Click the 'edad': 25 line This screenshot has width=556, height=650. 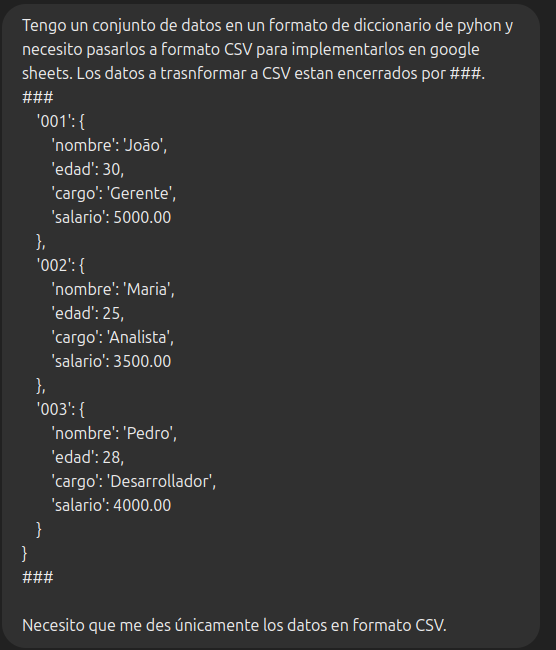[x=88, y=313]
